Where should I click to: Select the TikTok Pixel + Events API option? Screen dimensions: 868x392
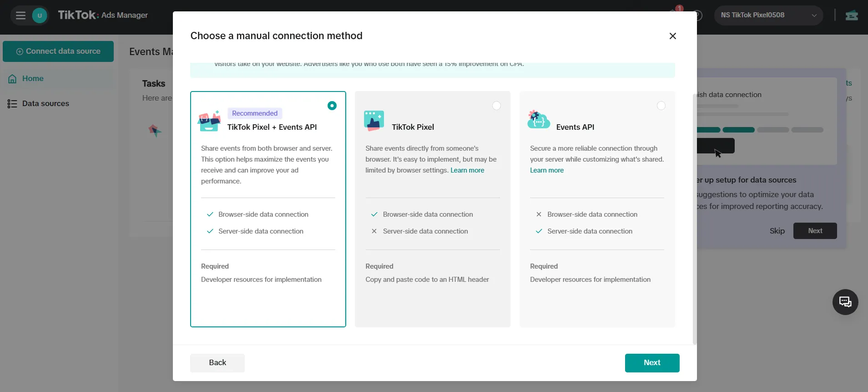pos(332,106)
